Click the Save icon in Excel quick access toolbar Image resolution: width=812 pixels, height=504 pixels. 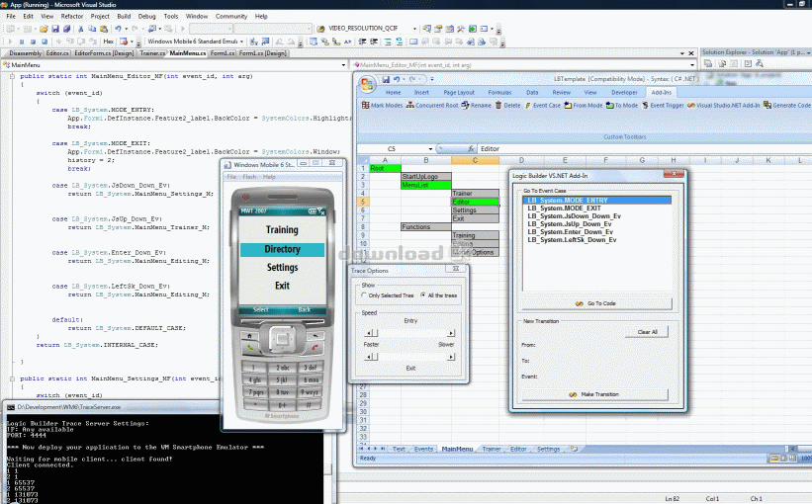pyautogui.click(x=386, y=79)
